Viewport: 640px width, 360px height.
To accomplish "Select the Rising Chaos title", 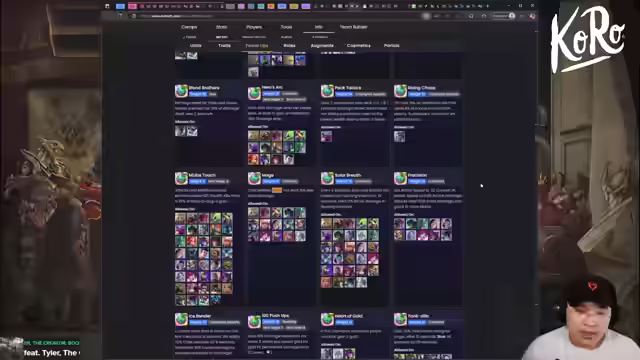I will click(422, 88).
